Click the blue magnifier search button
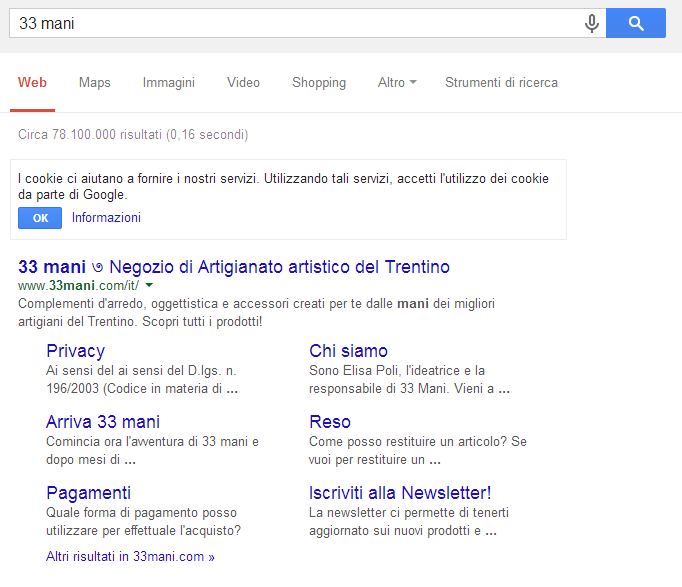 click(635, 23)
